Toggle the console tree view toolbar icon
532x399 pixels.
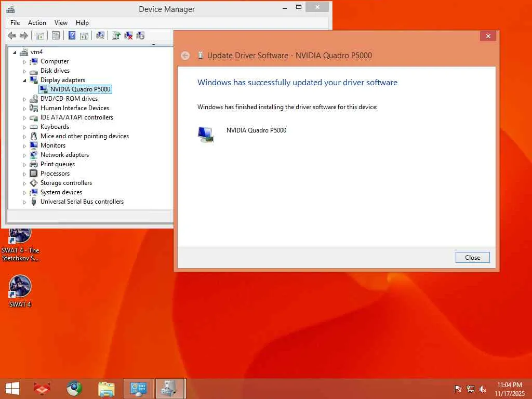(x=40, y=35)
